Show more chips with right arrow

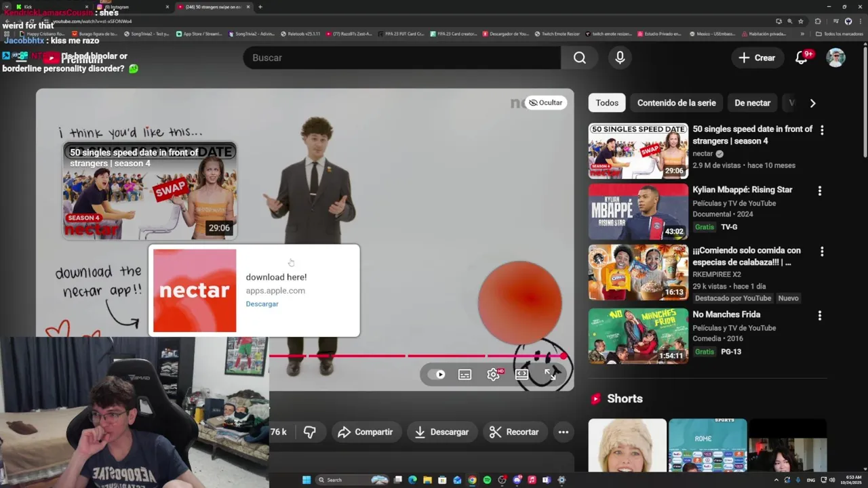(812, 103)
